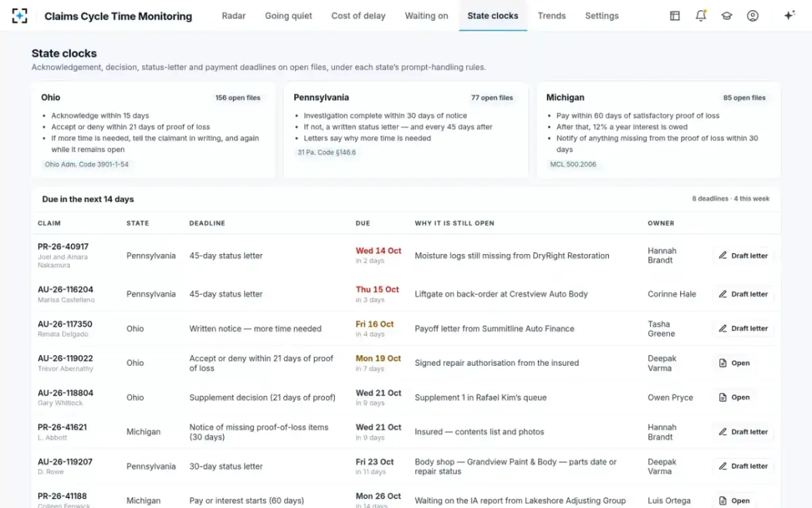Open the Waiting on tab
This screenshot has height=508, width=812.
(426, 16)
